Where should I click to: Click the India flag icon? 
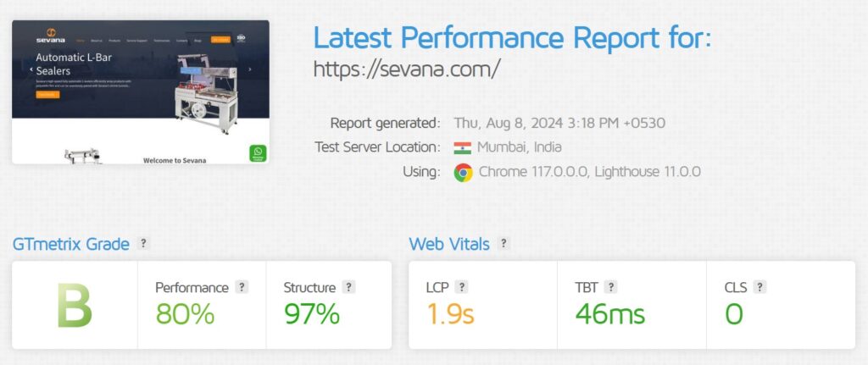pyautogui.click(x=462, y=147)
